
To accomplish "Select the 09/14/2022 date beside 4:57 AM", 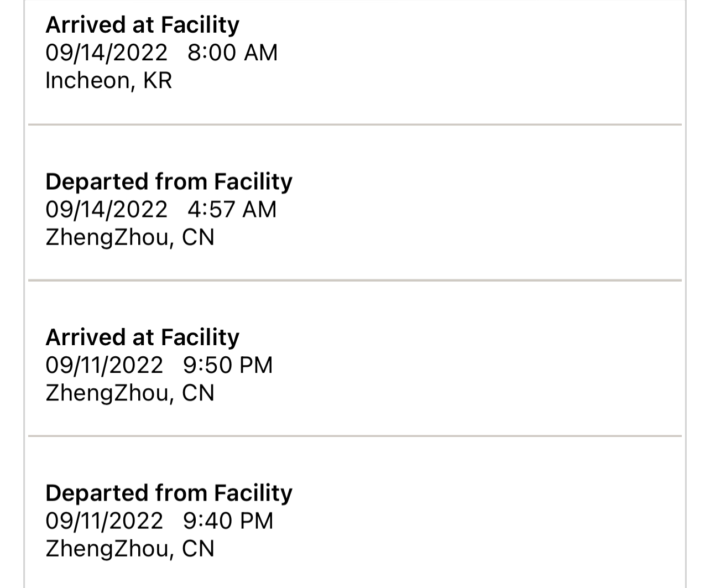I will (x=106, y=210).
